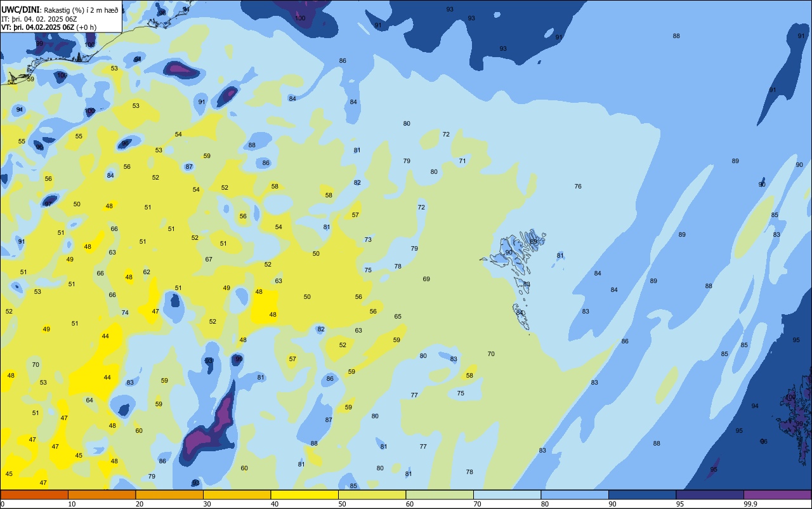This screenshot has height=509, width=812.
Task: Click the pale yellow 50–60 legend swatch
Action: pos(372,494)
